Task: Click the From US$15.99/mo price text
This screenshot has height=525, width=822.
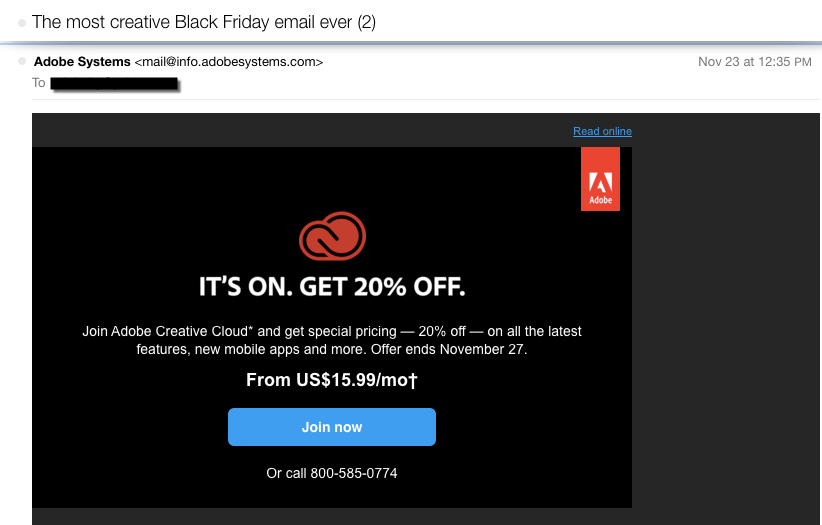Action: point(332,380)
